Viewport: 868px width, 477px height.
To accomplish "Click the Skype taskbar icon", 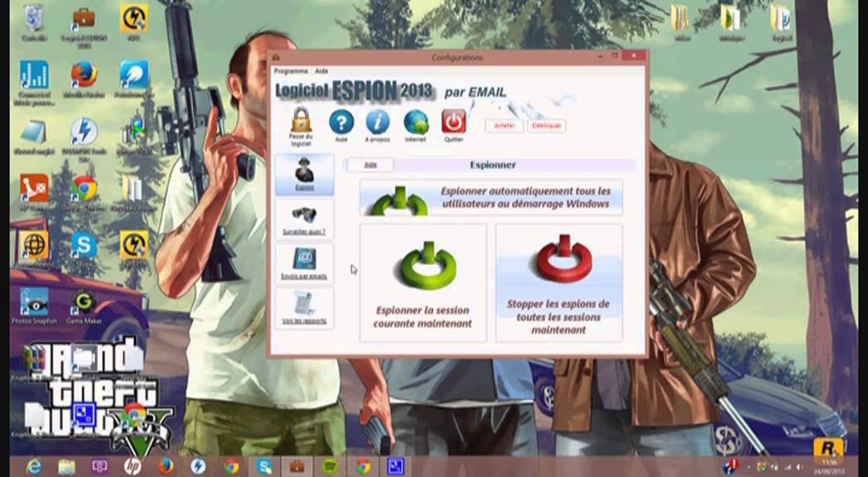I will 264,466.
